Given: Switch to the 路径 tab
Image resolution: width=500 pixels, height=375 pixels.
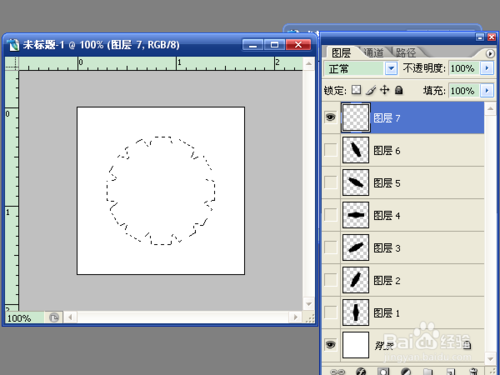Looking at the screenshot, I should (x=406, y=53).
